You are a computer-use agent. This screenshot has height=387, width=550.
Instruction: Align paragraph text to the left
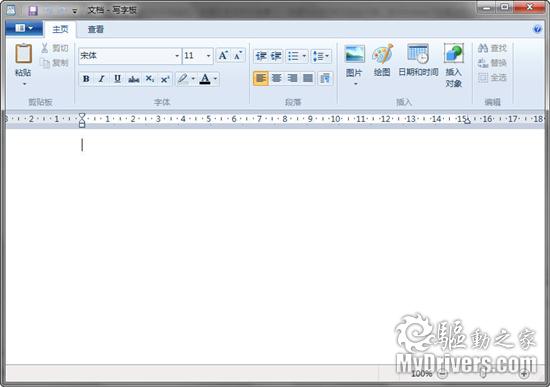pos(261,78)
